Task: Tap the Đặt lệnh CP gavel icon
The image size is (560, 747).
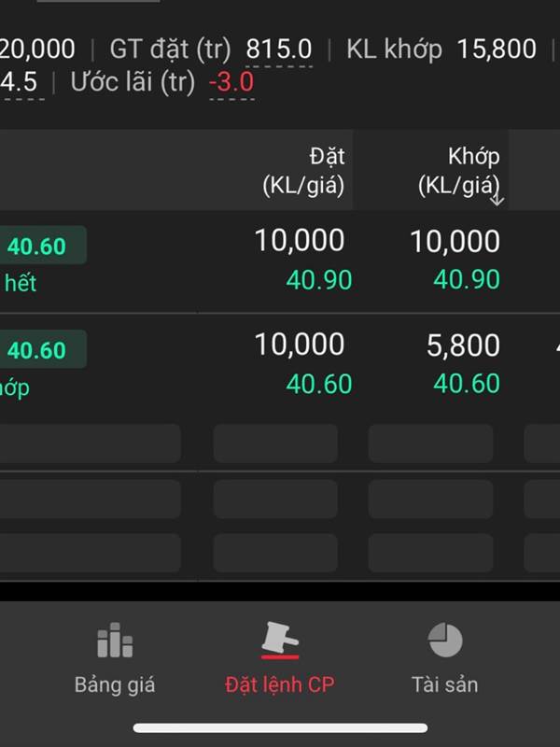Action: [x=280, y=639]
